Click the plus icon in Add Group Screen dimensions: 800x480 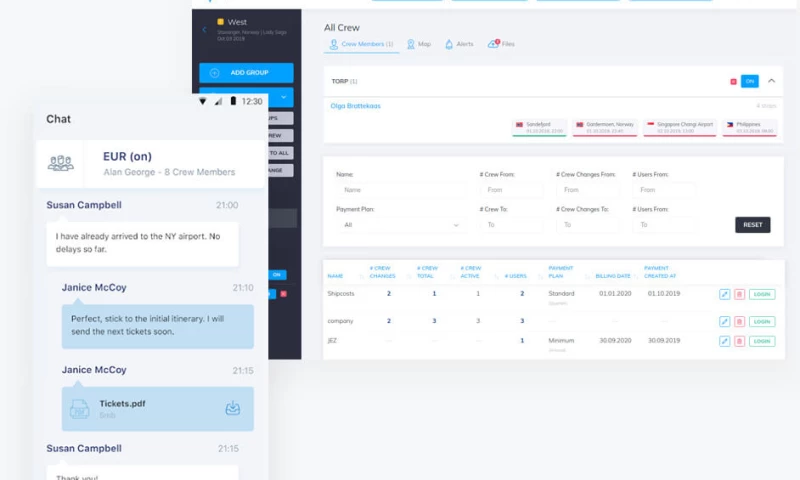point(214,73)
